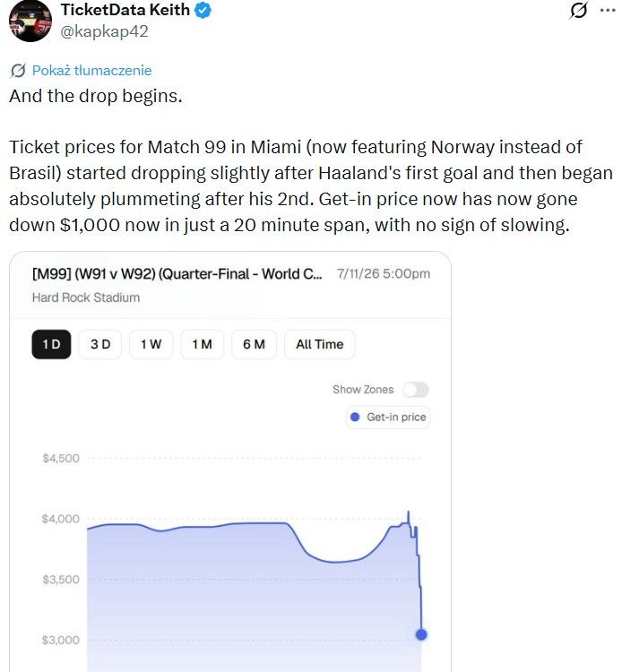
Task: Select the 1 M time range
Action: (x=202, y=344)
